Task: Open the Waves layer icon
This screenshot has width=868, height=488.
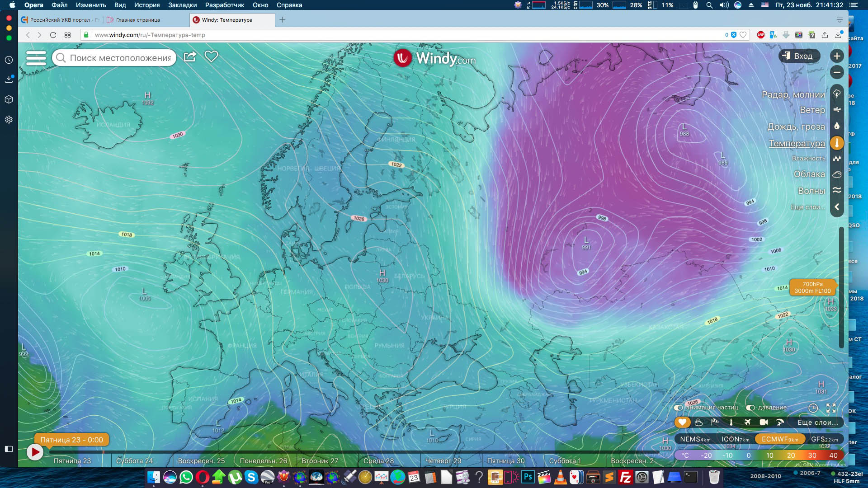Action: pos(837,191)
